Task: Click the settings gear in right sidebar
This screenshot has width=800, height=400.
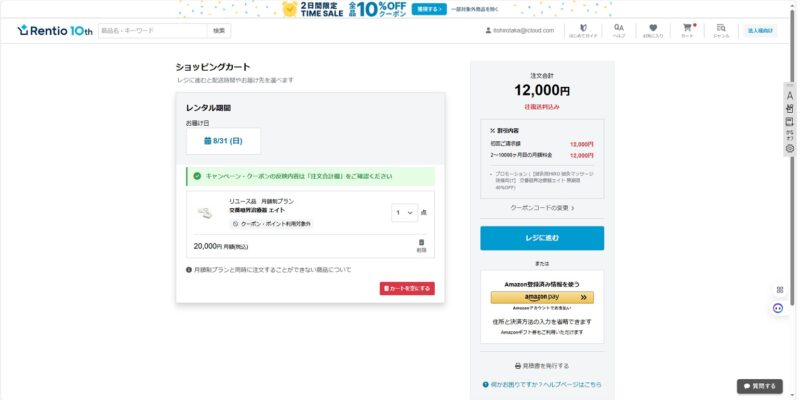Action: point(790,148)
